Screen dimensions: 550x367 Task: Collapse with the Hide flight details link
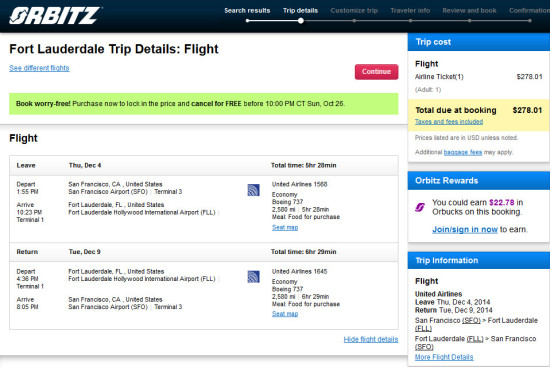[x=371, y=339]
